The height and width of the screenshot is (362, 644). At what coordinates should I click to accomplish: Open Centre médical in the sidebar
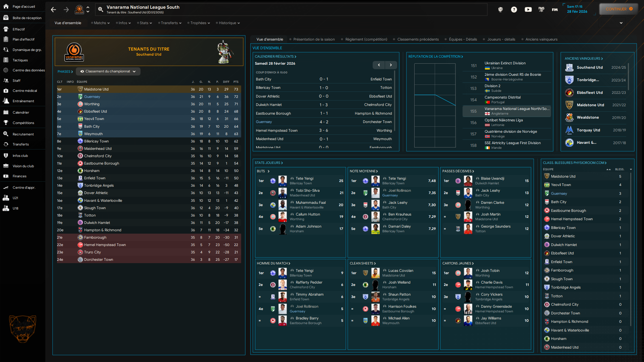click(24, 91)
